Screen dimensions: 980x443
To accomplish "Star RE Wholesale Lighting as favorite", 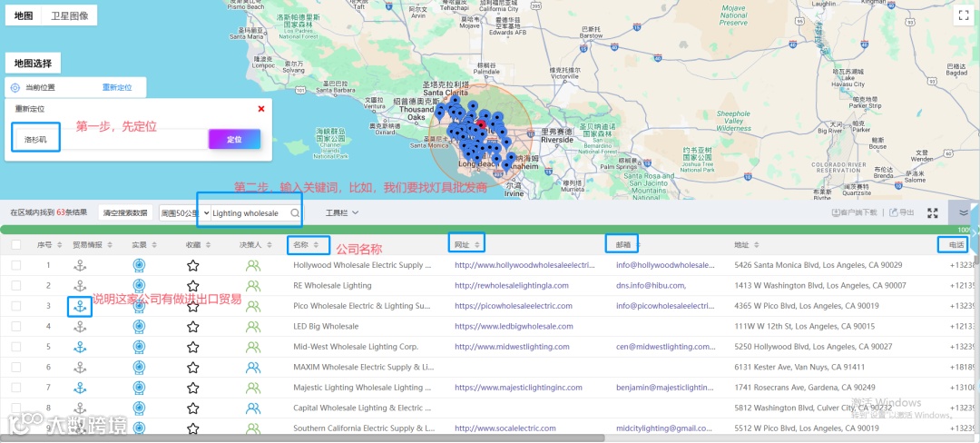I will 193,286.
